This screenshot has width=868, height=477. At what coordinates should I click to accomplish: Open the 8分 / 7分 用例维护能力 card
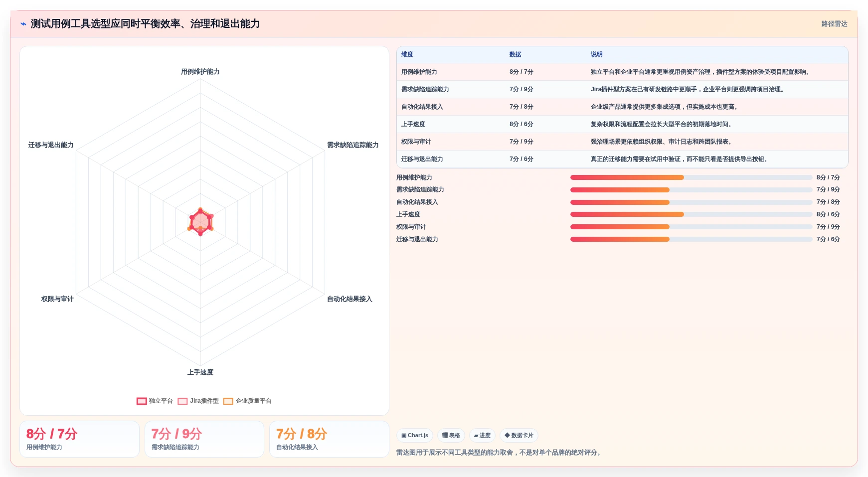tap(80, 439)
